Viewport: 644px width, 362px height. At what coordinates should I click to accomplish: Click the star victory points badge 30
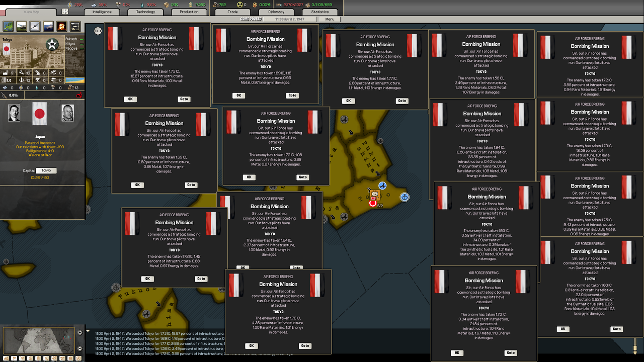(x=52, y=45)
